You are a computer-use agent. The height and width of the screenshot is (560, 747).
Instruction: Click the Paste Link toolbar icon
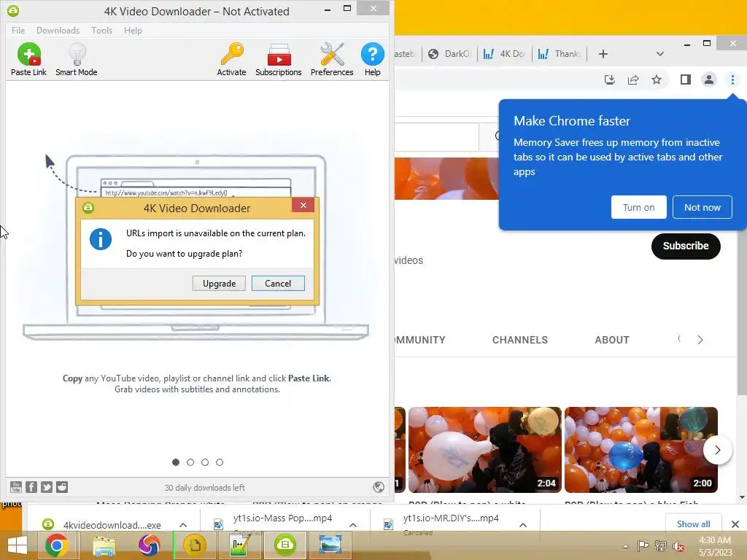click(28, 59)
